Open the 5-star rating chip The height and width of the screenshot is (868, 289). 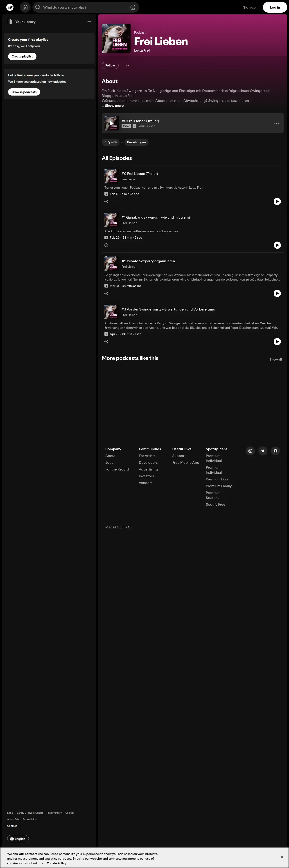point(110,142)
